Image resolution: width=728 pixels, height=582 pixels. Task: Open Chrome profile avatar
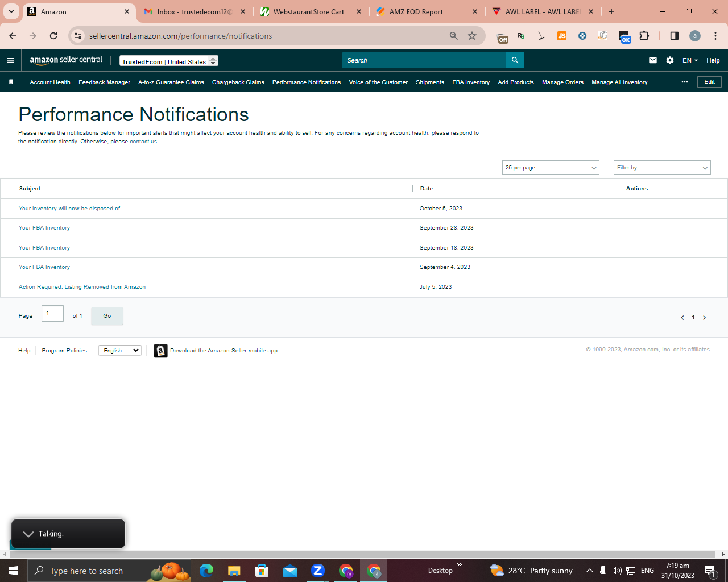tap(695, 36)
